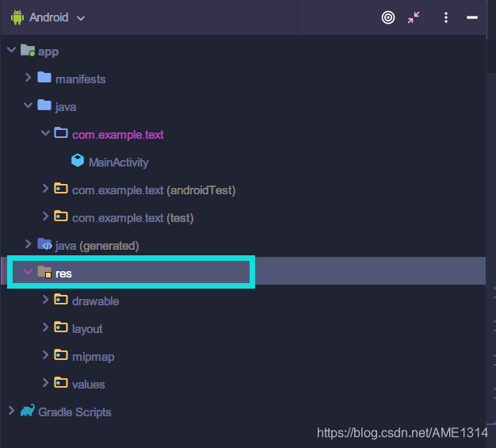Collapse all with the inward arrows icon

coord(414,17)
